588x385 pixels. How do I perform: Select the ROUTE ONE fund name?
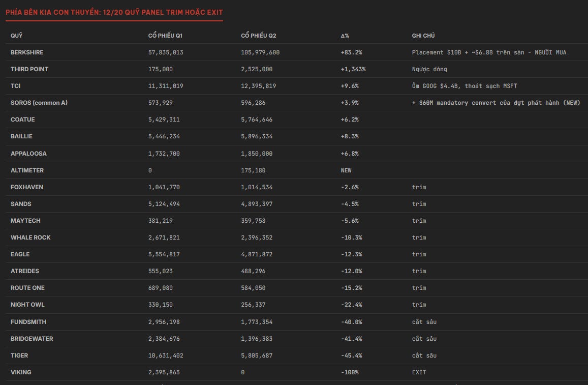27,288
